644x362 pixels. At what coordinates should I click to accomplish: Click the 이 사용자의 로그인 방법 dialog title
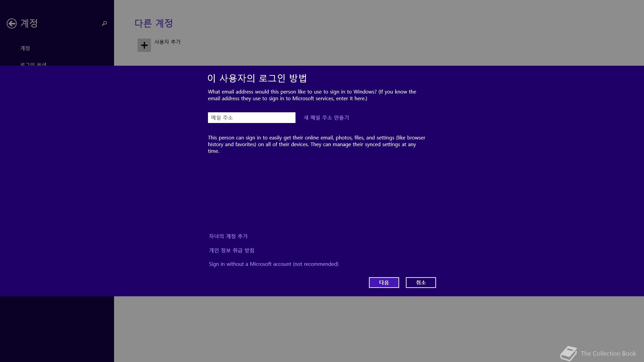pos(257,78)
